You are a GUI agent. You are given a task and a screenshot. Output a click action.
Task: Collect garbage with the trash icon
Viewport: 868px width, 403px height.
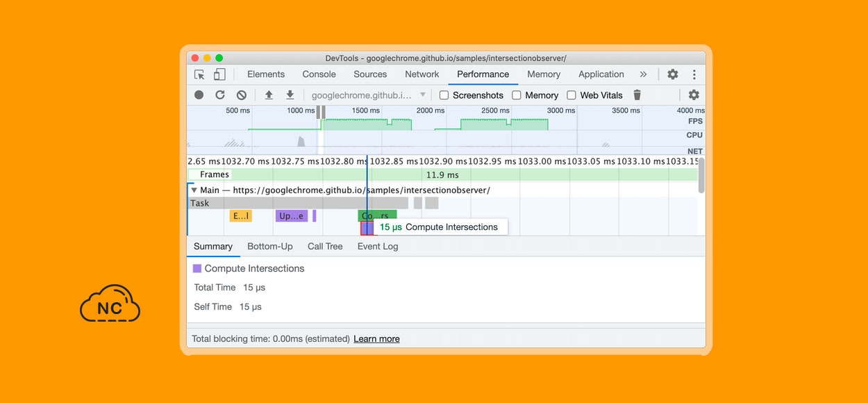[x=637, y=95]
